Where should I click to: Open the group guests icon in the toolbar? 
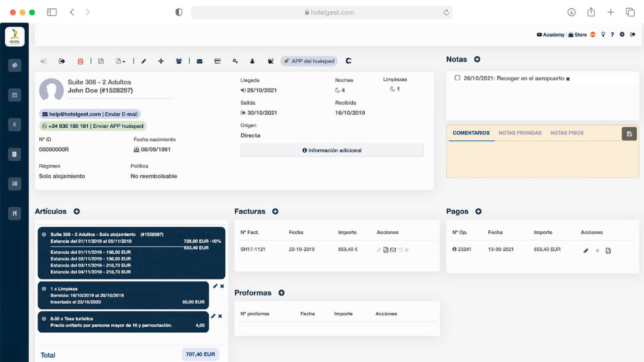[179, 61]
